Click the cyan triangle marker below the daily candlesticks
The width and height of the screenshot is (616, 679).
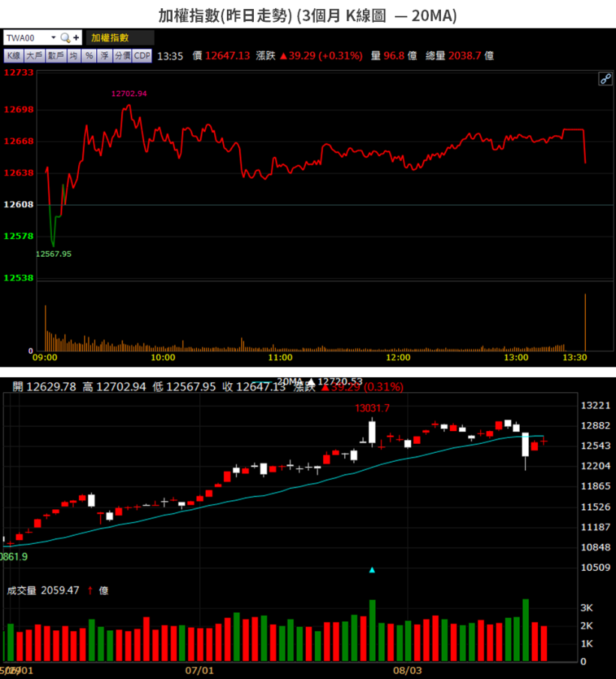click(x=372, y=570)
